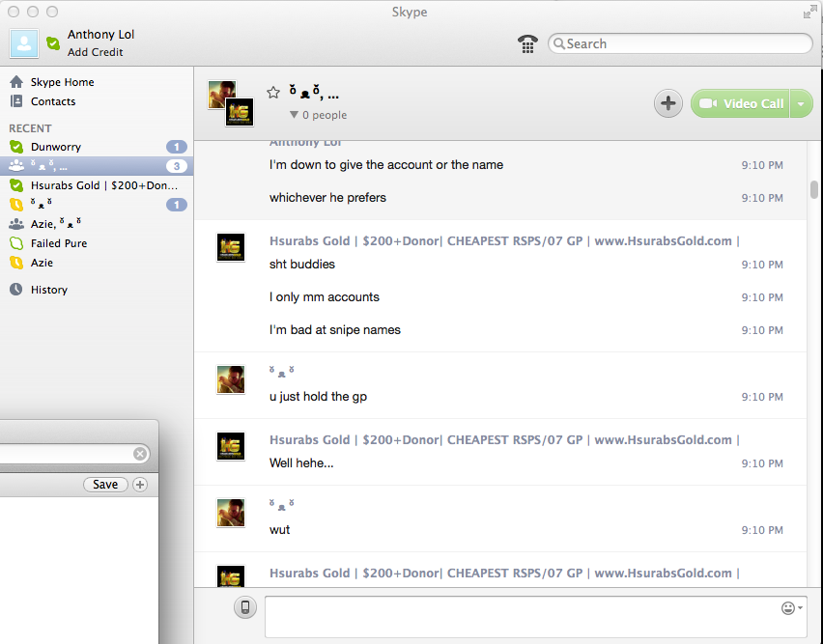The image size is (823, 644).
Task: Open the History view
Action: click(49, 290)
